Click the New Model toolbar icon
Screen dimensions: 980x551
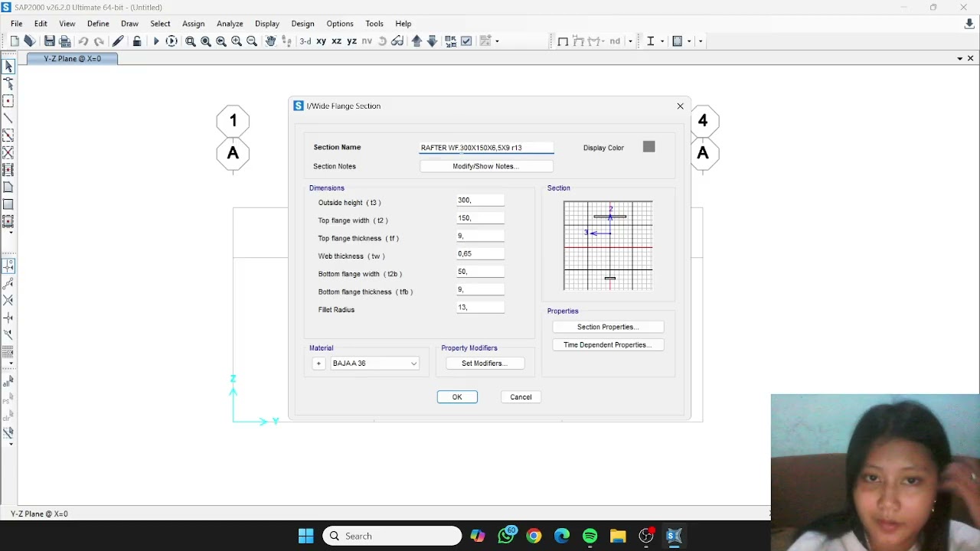(x=15, y=41)
